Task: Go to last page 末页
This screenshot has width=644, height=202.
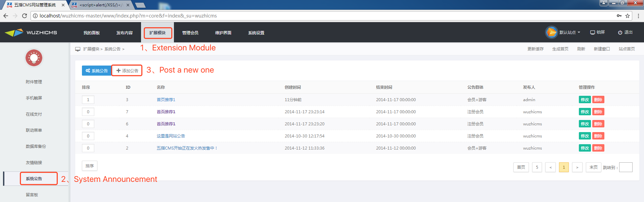Action: 593,167
